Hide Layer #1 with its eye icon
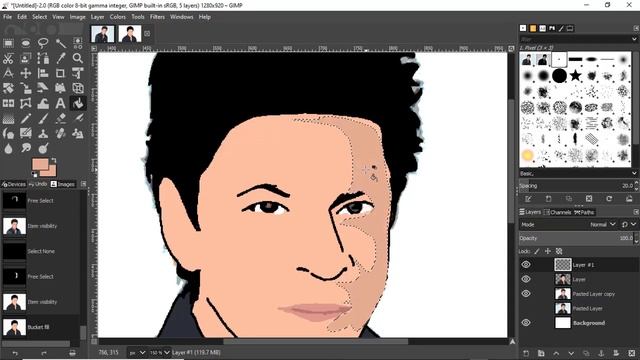 pyautogui.click(x=526, y=265)
